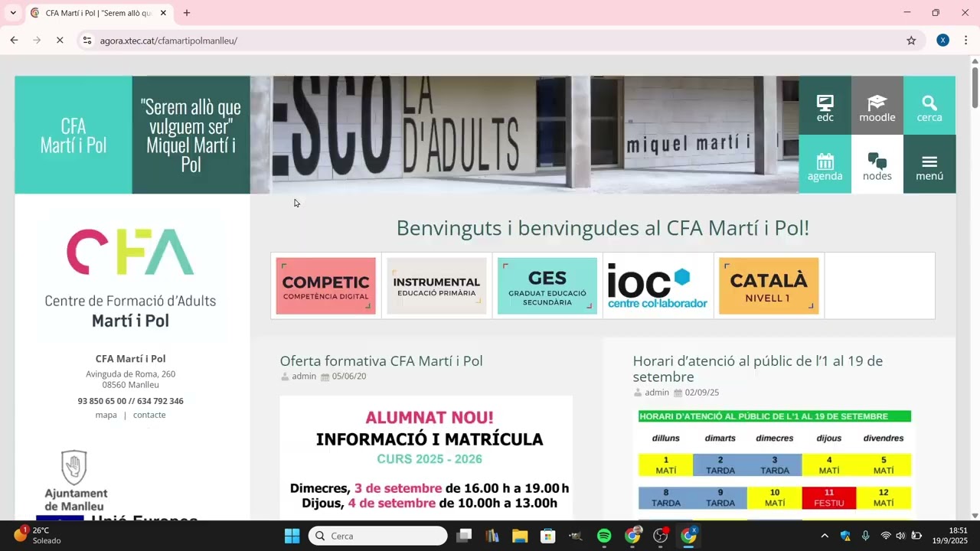Open the Windows Start menu
This screenshot has width=980, height=551.
292,536
